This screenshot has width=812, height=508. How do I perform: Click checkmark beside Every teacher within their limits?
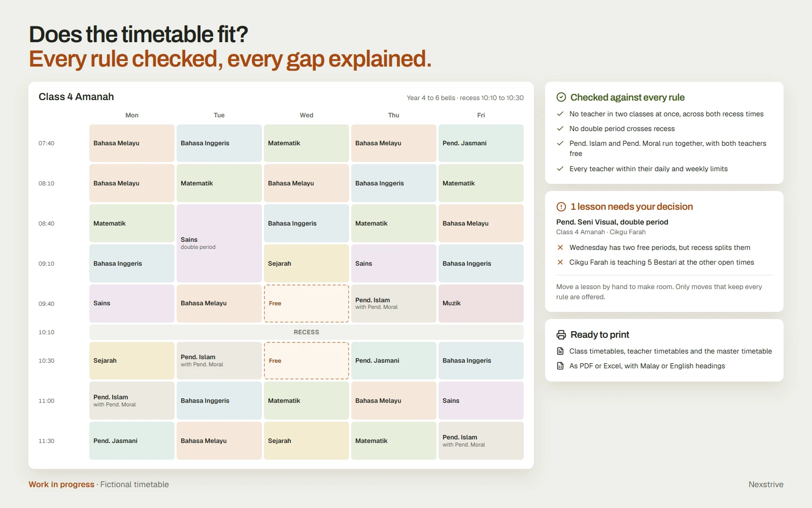pos(560,169)
